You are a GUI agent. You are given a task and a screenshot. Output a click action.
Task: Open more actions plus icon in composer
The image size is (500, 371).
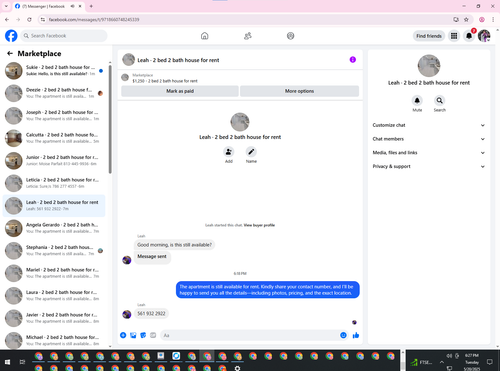coord(123,335)
